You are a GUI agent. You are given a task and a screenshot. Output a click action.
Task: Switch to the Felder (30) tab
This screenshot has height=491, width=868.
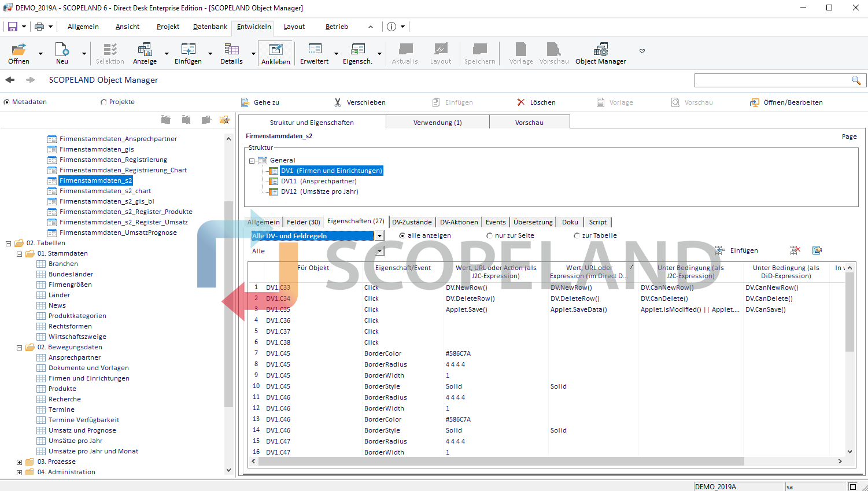pyautogui.click(x=303, y=222)
